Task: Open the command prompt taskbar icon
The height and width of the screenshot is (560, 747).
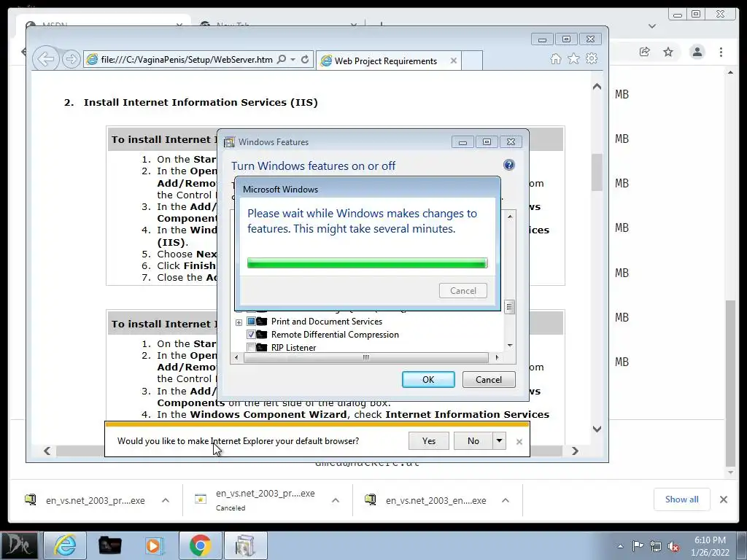Action: point(109,545)
